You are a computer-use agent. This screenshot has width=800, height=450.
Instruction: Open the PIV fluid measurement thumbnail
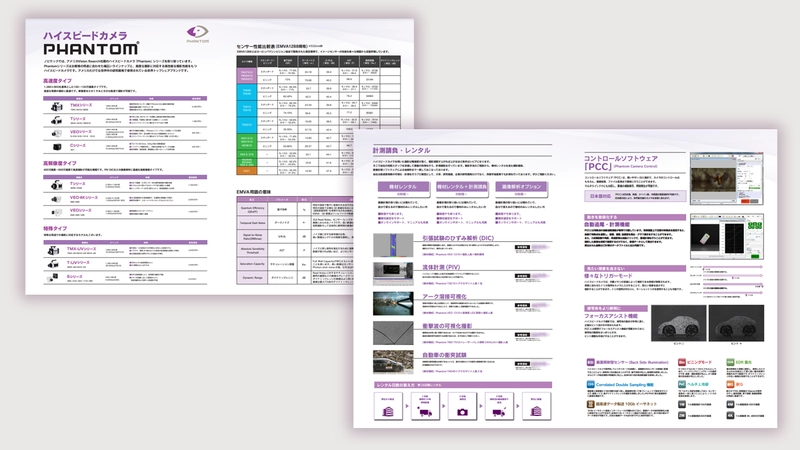393,274
